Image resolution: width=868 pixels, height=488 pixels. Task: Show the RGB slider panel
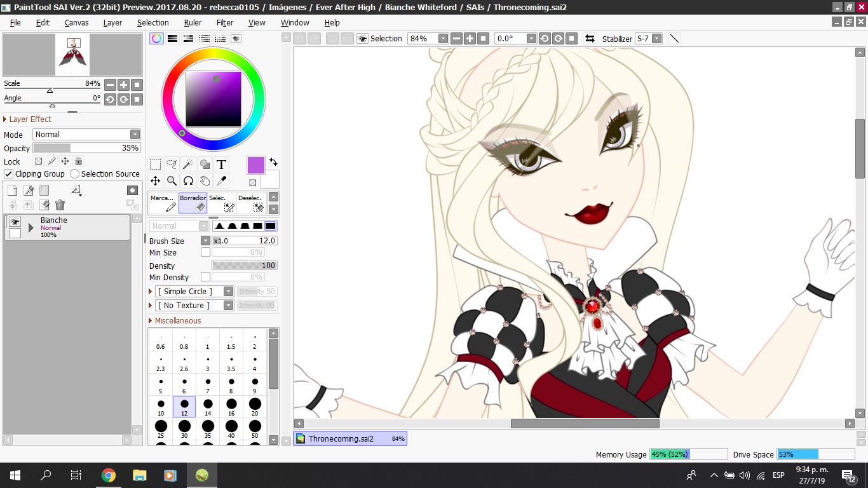[172, 39]
